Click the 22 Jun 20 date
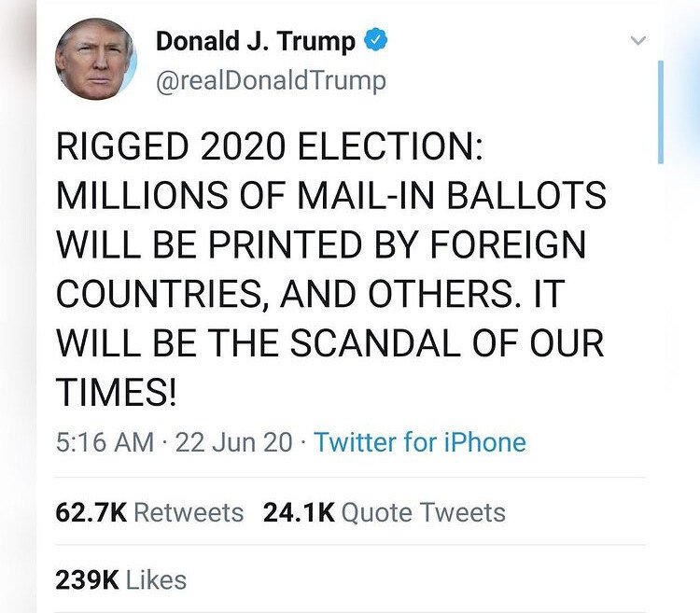 pos(234,442)
